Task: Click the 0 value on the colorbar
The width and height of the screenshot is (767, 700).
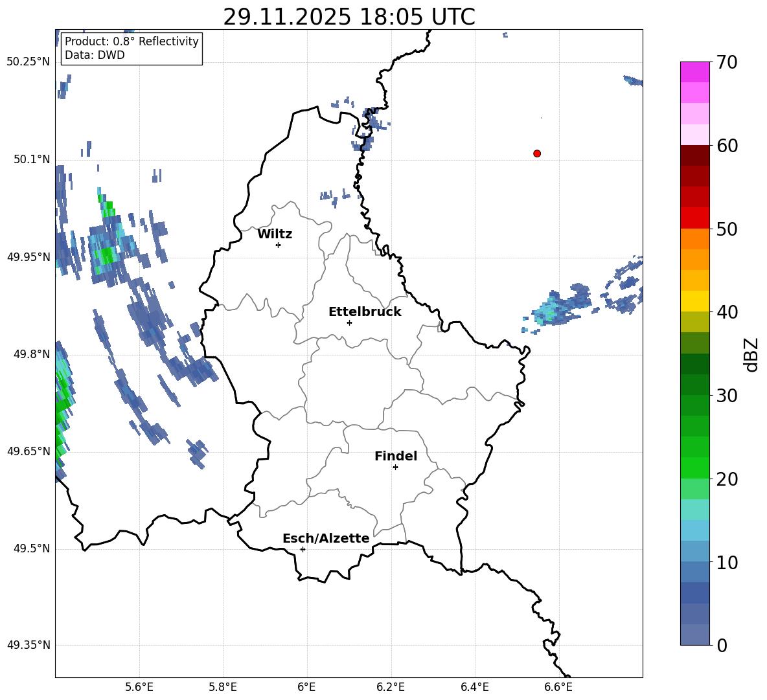Action: pyautogui.click(x=722, y=645)
